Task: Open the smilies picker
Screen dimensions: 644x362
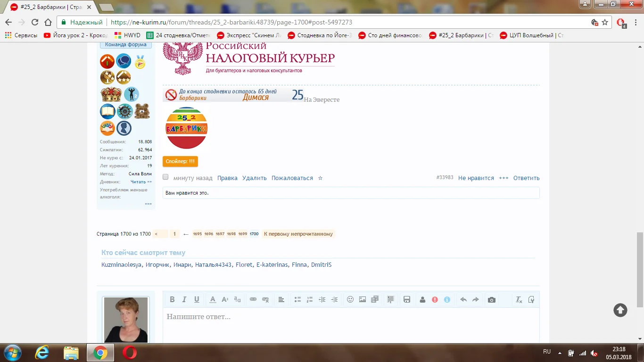Action: (350, 299)
